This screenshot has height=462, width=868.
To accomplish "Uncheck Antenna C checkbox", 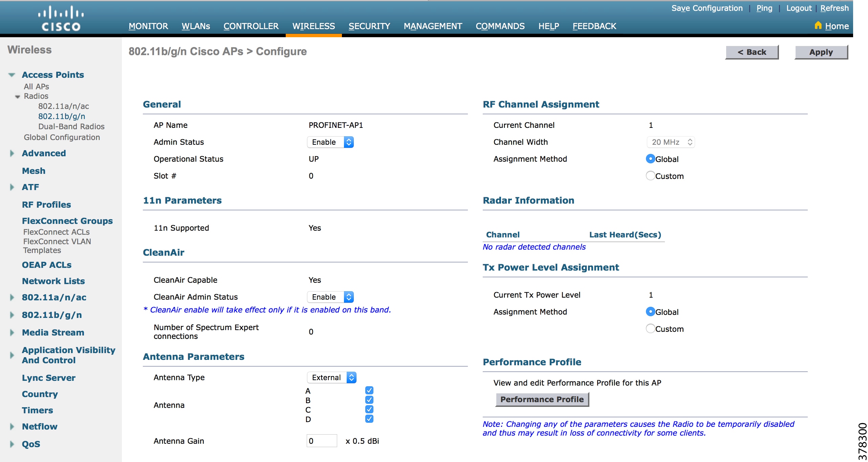I will [x=369, y=409].
